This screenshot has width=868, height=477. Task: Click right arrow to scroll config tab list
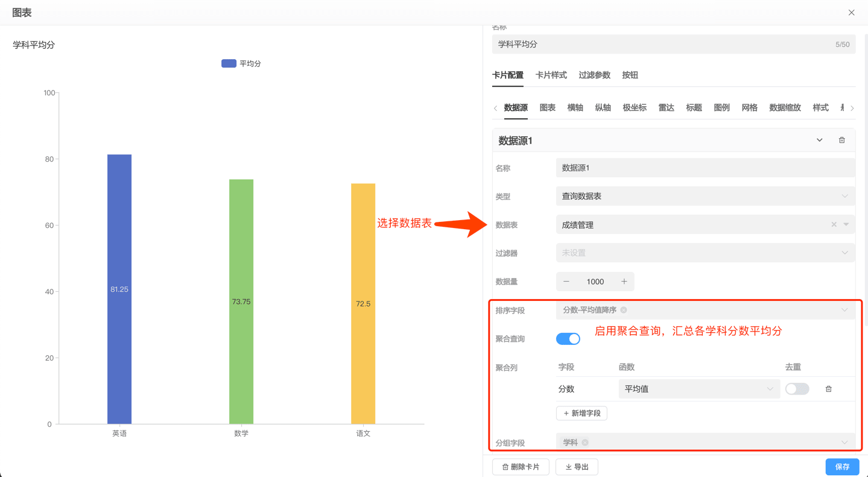click(x=852, y=107)
